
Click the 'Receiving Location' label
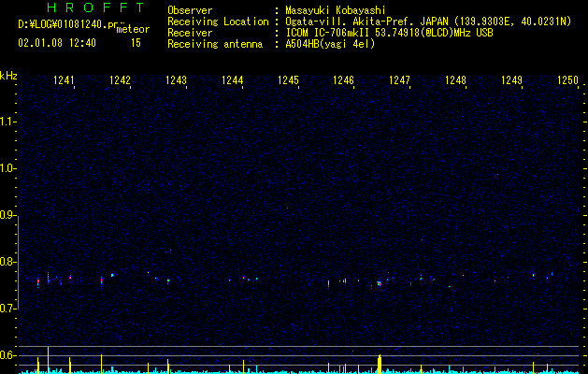pyautogui.click(x=218, y=22)
